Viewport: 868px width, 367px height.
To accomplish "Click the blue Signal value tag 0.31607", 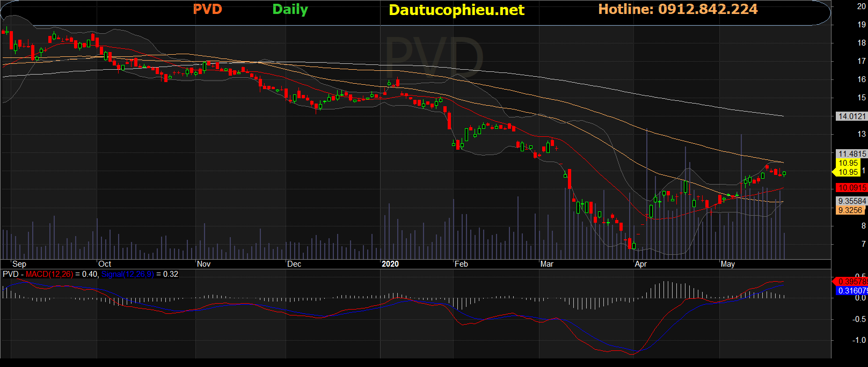I will click(x=852, y=291).
